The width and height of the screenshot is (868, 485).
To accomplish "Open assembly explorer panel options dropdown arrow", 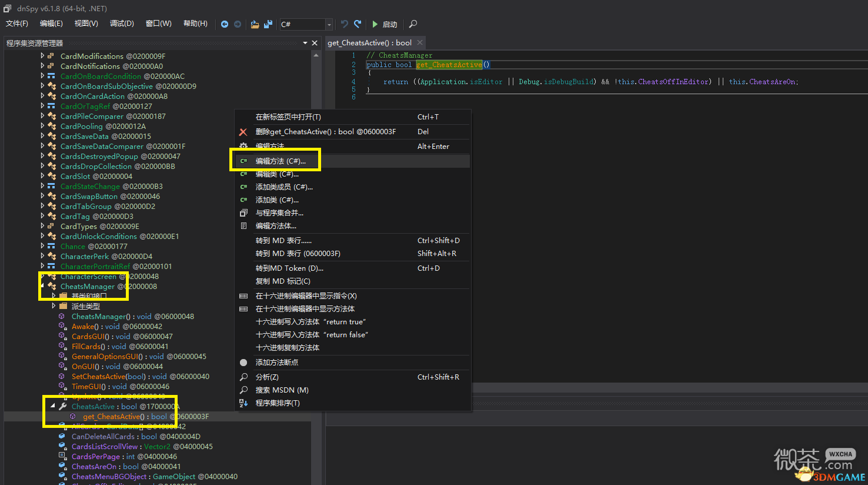I will coord(305,43).
